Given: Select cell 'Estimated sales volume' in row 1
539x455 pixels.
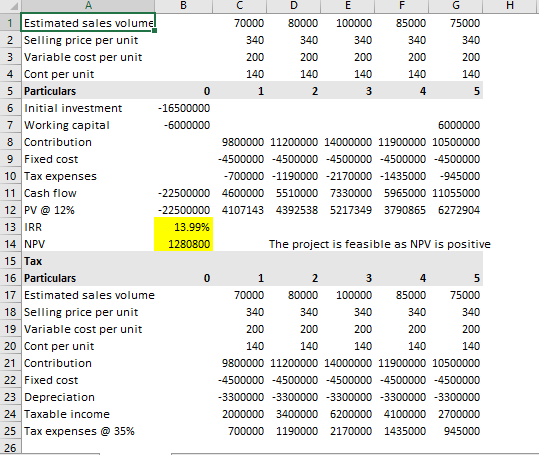Looking at the screenshot, I should click(88, 23).
